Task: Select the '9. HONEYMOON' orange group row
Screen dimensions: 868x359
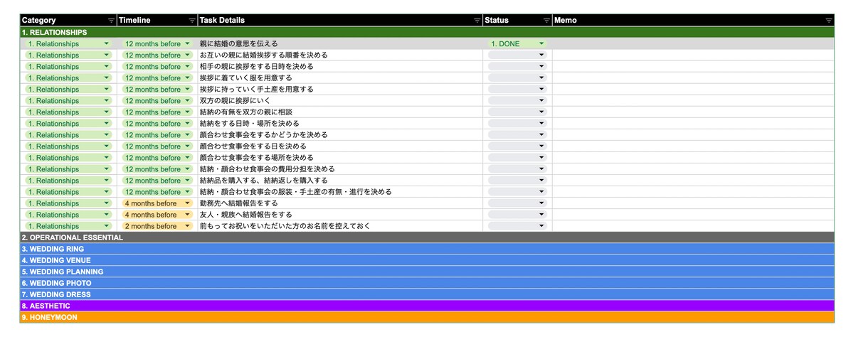Action: point(427,317)
